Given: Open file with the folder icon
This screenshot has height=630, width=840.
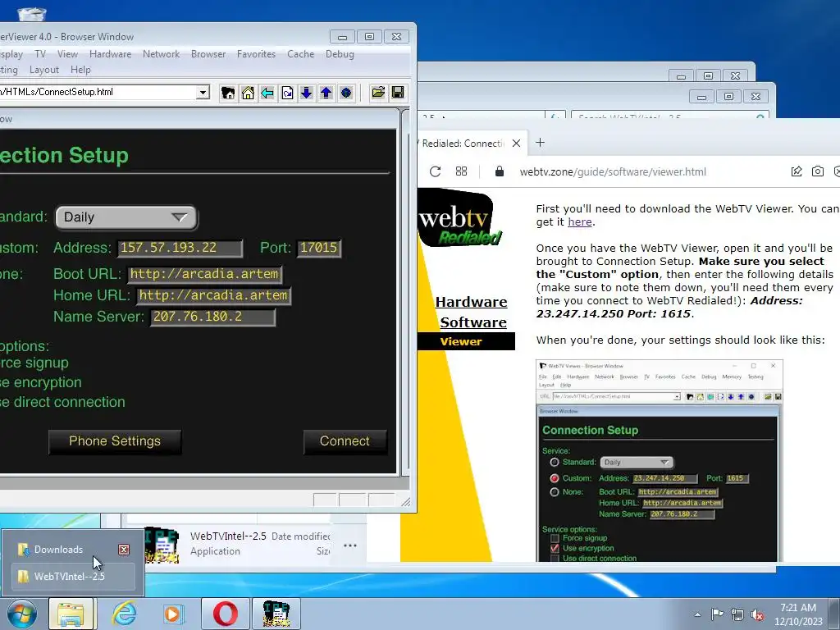Looking at the screenshot, I should tap(378, 93).
